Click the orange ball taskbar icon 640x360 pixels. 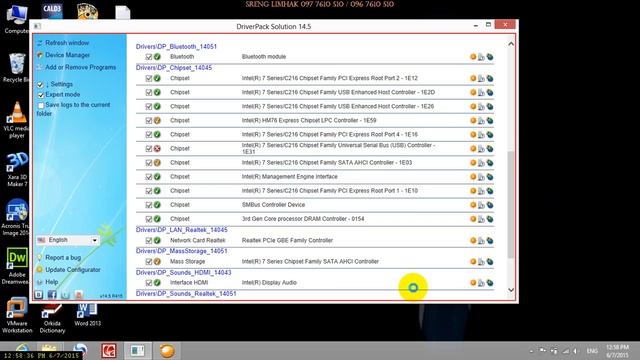click(167, 351)
